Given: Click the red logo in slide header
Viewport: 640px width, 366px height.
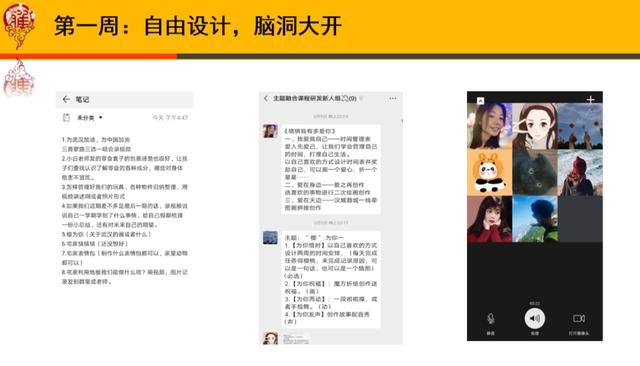Looking at the screenshot, I should 19,24.
